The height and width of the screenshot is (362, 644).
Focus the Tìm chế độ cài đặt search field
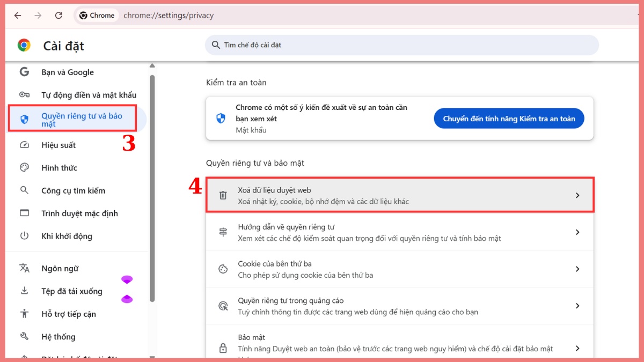pyautogui.click(x=401, y=45)
